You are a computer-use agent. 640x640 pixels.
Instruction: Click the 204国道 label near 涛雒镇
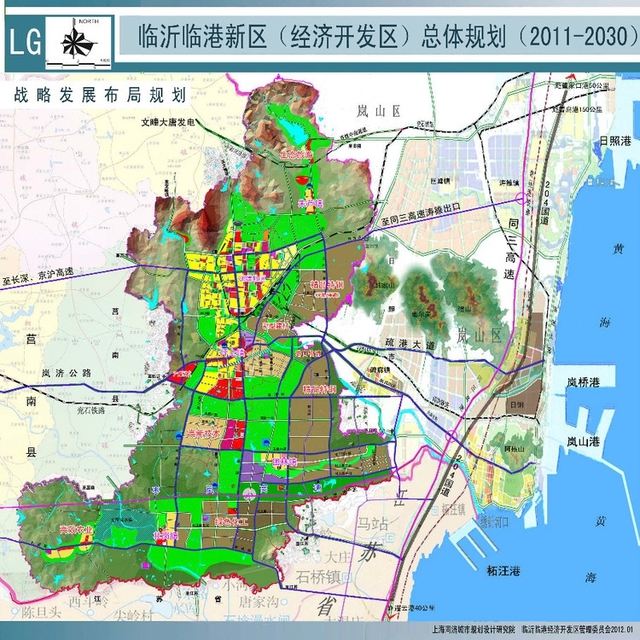click(x=545, y=204)
